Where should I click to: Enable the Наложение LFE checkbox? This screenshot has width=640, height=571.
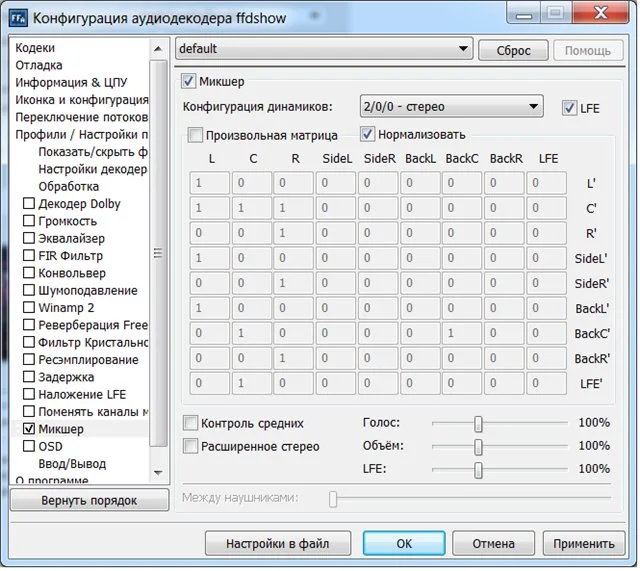[x=29, y=394]
